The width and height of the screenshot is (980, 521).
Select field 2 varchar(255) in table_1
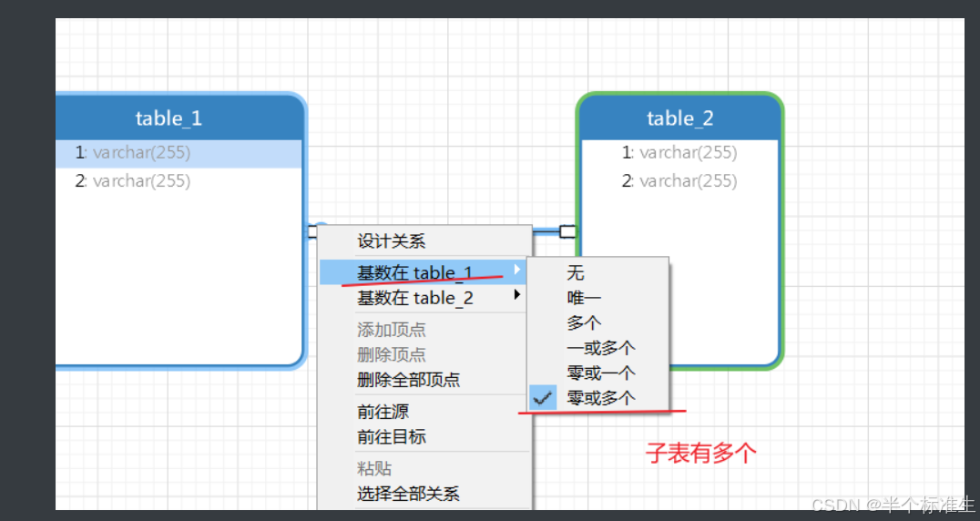[x=179, y=181]
